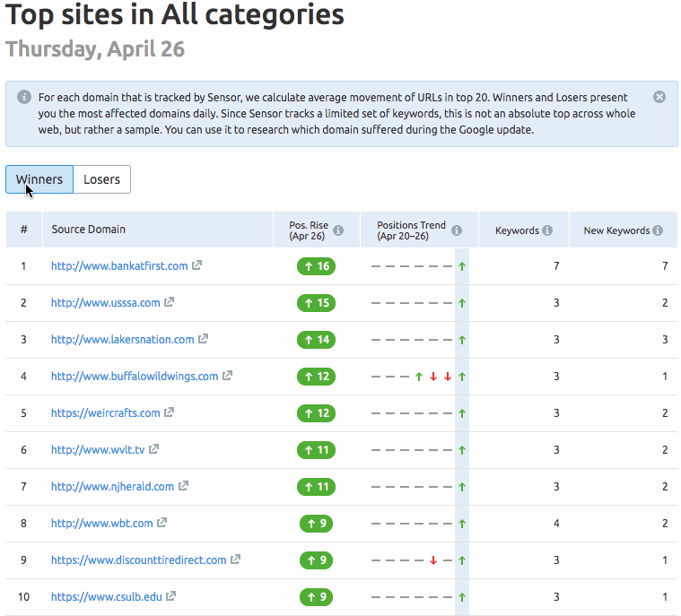Open external link icon next to usssa.com
The image size is (681, 616).
coord(170,303)
